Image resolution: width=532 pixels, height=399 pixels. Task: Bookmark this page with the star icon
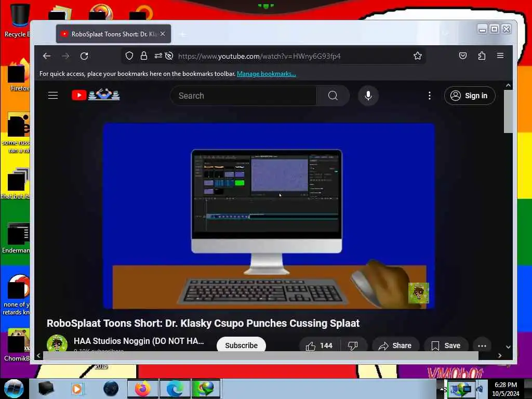418,56
